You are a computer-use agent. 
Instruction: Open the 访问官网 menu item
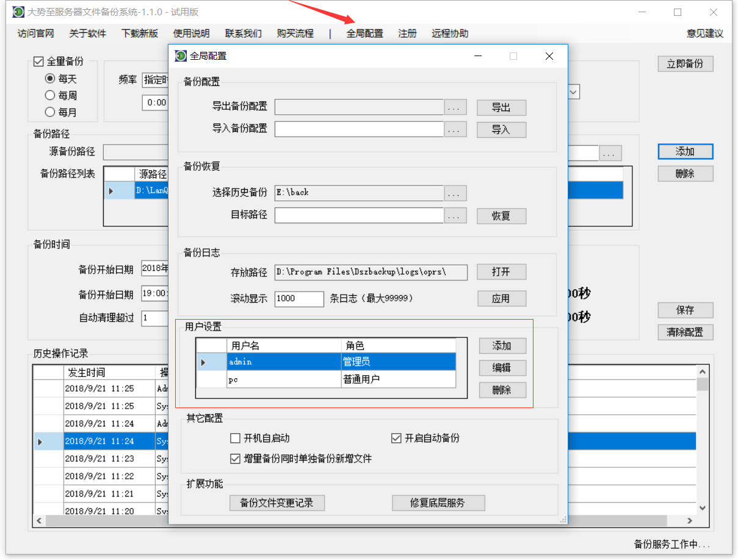(x=35, y=34)
